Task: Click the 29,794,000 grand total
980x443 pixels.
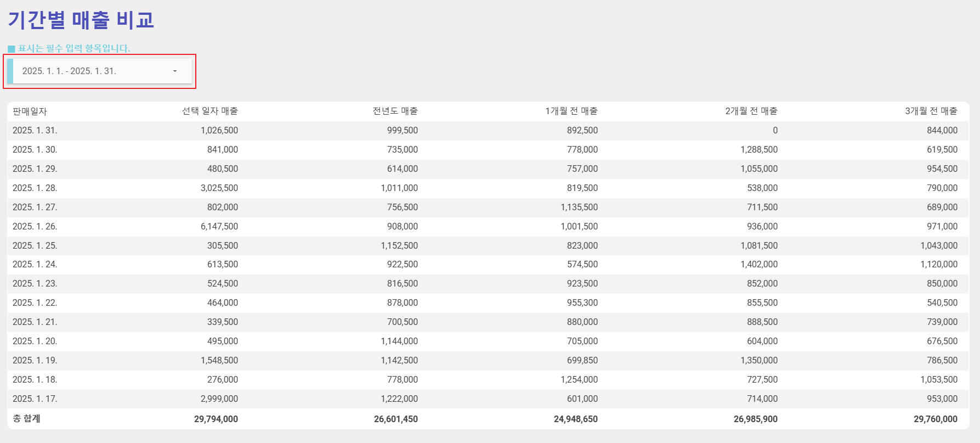Action: tap(216, 419)
